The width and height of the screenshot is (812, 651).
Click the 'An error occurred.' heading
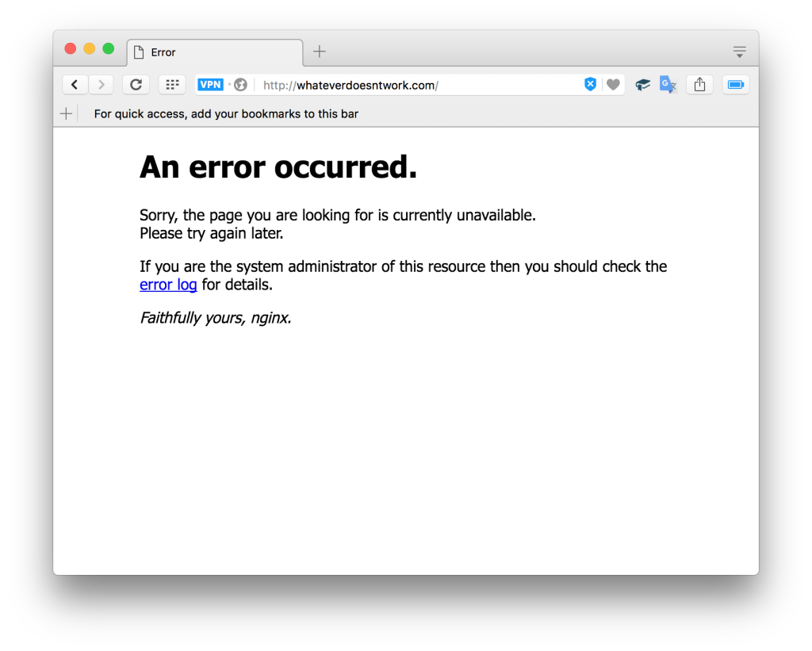(x=278, y=167)
